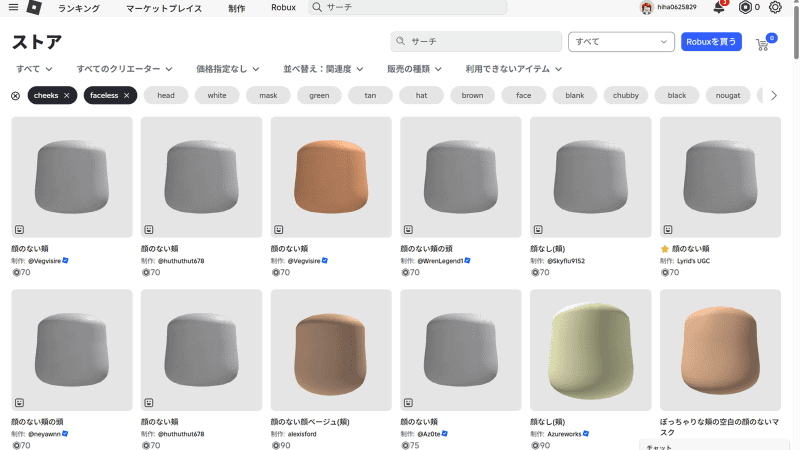800x450 pixels.
Task: Select the nougat tag chip
Action: (x=728, y=95)
